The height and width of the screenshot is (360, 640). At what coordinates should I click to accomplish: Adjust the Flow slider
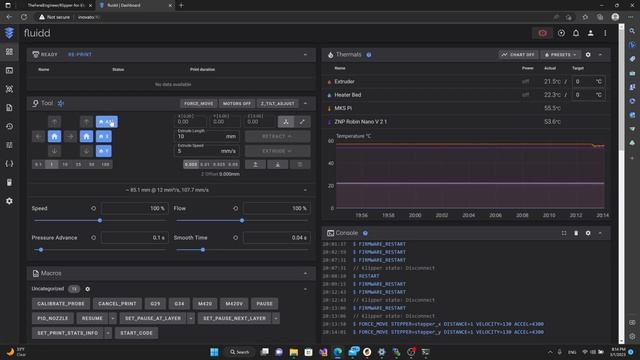pyautogui.click(x=242, y=220)
